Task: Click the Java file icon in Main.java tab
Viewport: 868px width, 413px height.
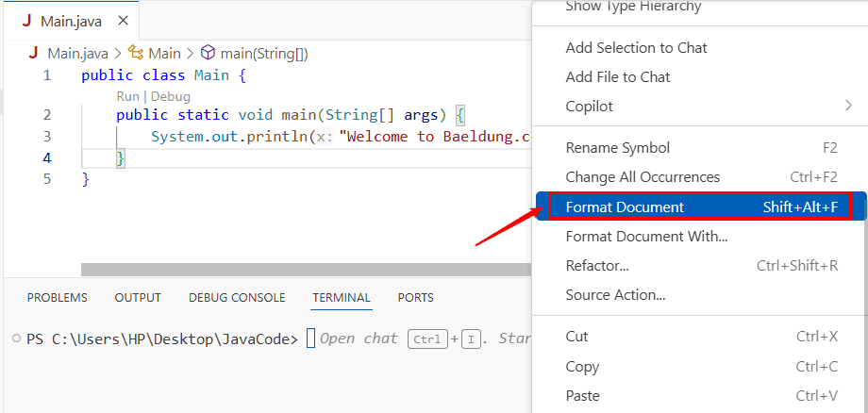Action: coord(26,21)
